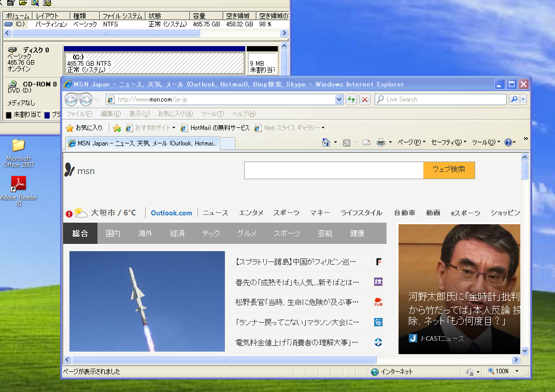Expand the address bar history dropdown
The height and width of the screenshot is (392, 555).
(339, 99)
